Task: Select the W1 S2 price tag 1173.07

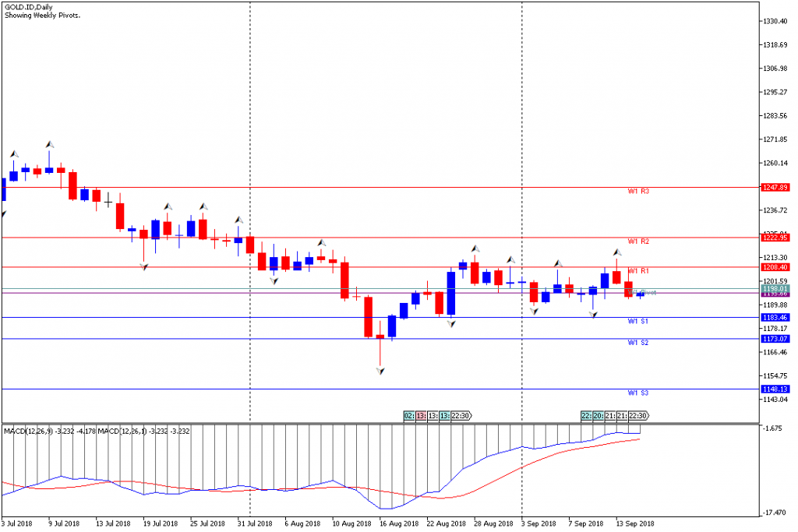Action: tap(775, 339)
